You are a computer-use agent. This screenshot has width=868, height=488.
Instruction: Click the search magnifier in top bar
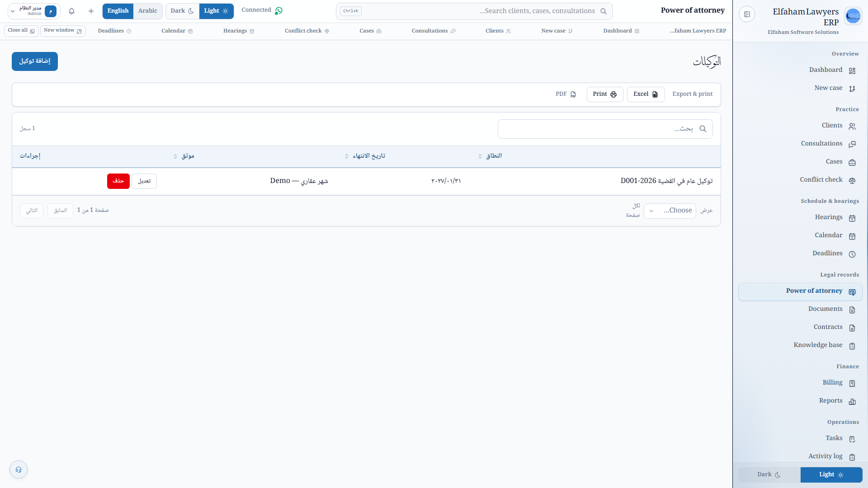tap(604, 11)
